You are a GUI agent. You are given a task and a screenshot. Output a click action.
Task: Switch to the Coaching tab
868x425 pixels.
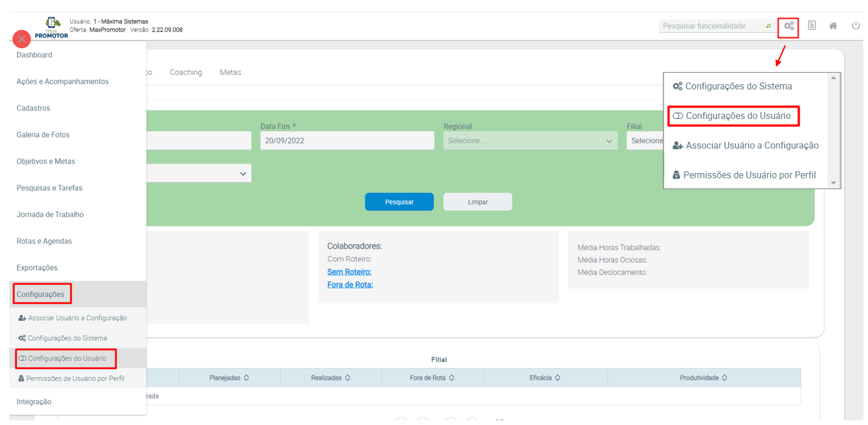pos(186,72)
